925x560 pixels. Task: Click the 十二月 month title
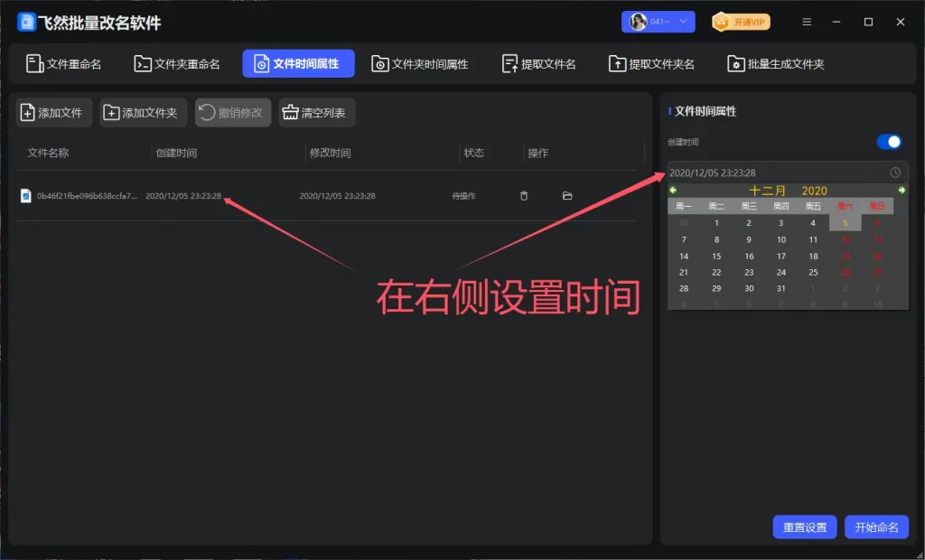(768, 191)
